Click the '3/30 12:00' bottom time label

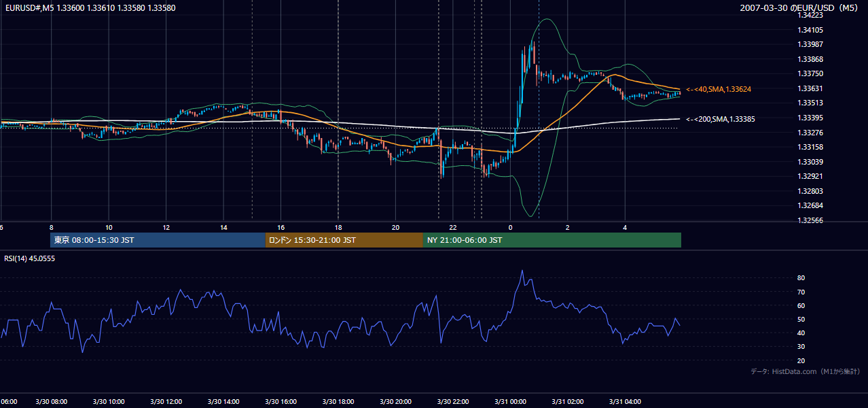click(x=166, y=402)
